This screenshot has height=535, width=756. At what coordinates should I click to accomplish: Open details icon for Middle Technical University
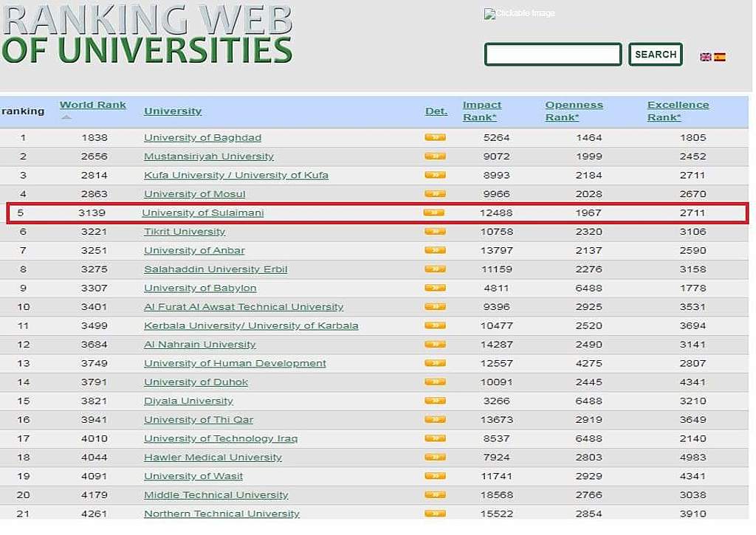(435, 494)
